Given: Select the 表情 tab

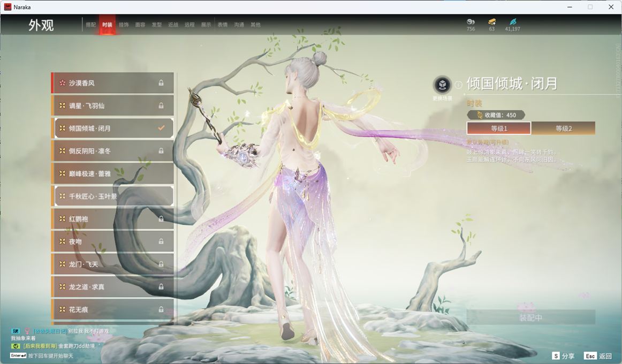Looking at the screenshot, I should pos(223,25).
